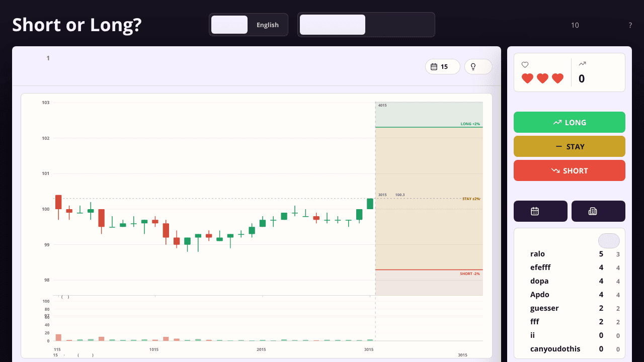Click the lightbulb hint button
The image size is (644, 362).
[x=478, y=66]
